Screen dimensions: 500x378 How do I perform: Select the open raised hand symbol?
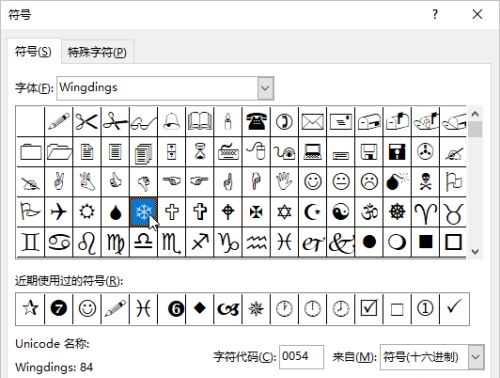click(284, 182)
